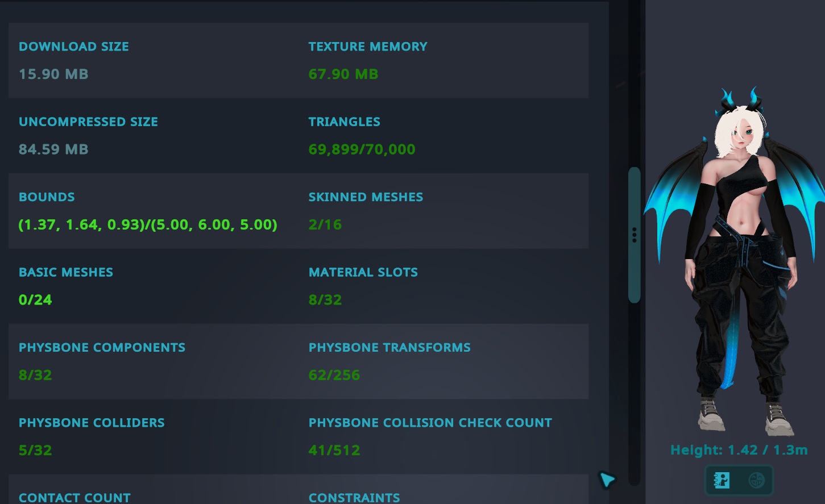Select the "84.59 MB" uncompressed size value
Screen dimensions: 825x504
click(x=53, y=149)
